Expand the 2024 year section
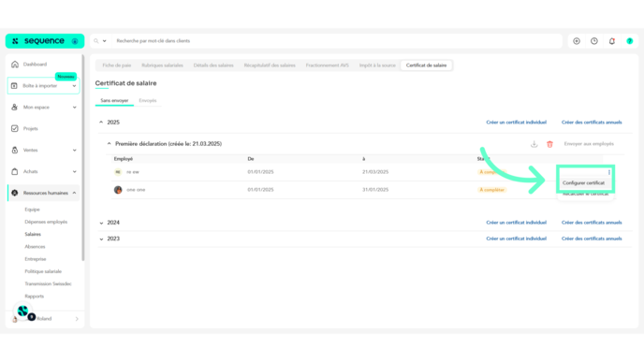 pos(101,223)
